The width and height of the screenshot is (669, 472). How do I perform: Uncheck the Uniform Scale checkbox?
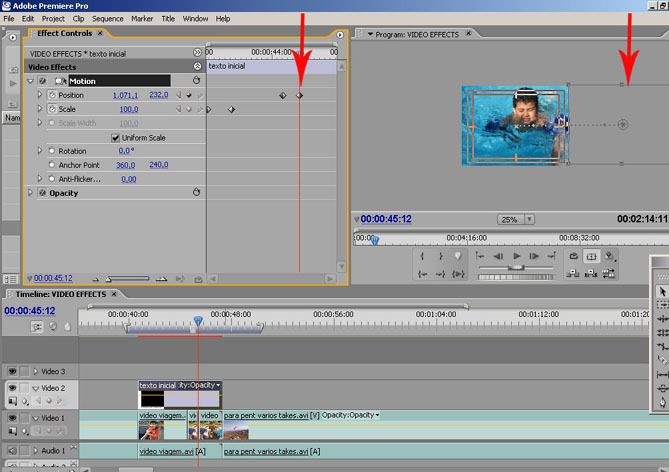click(115, 137)
